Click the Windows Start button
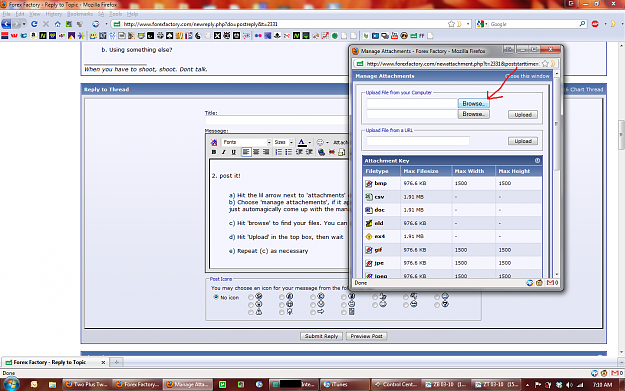 11,384
